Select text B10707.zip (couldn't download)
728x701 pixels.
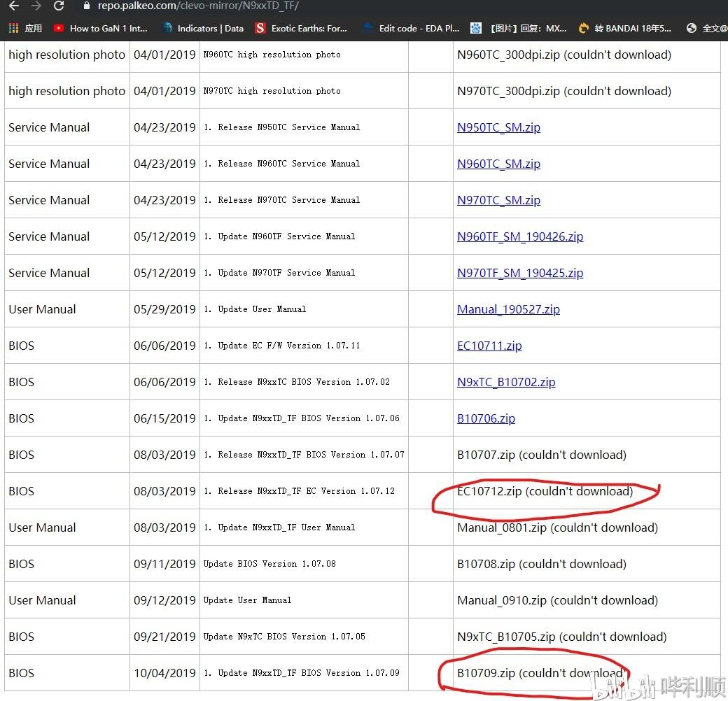542,455
